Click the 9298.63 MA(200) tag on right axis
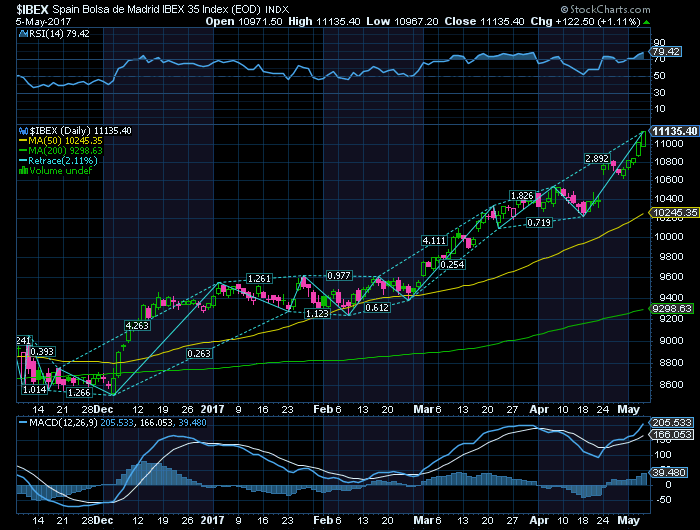Viewport: 700px width, 530px height. coord(671,309)
